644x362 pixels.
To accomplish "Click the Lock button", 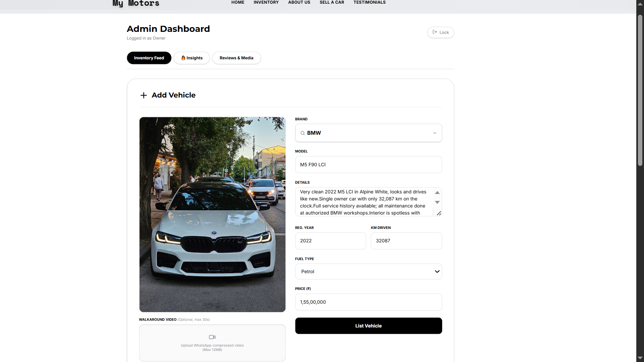I will pyautogui.click(x=440, y=32).
